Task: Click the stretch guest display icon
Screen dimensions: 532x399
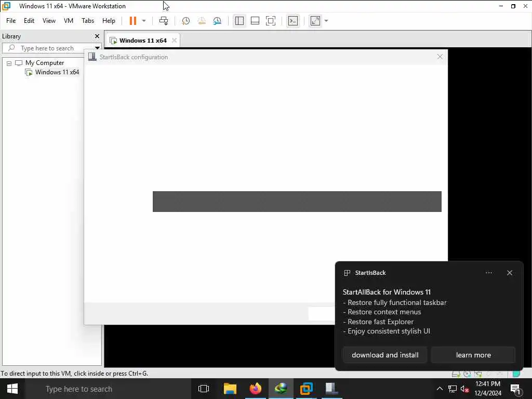Action: (315, 21)
